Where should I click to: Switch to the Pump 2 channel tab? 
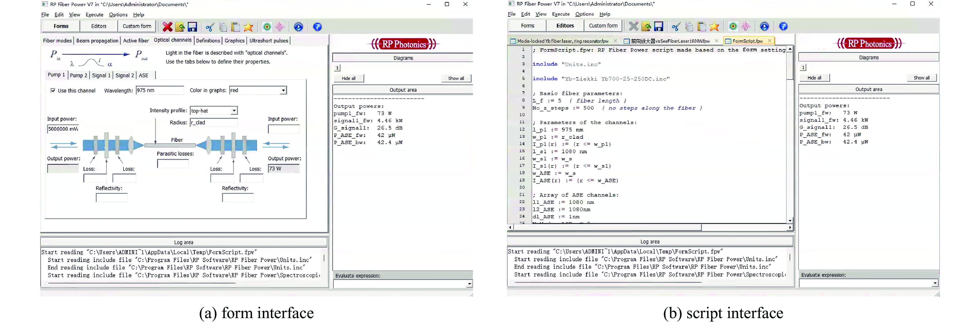78,75
